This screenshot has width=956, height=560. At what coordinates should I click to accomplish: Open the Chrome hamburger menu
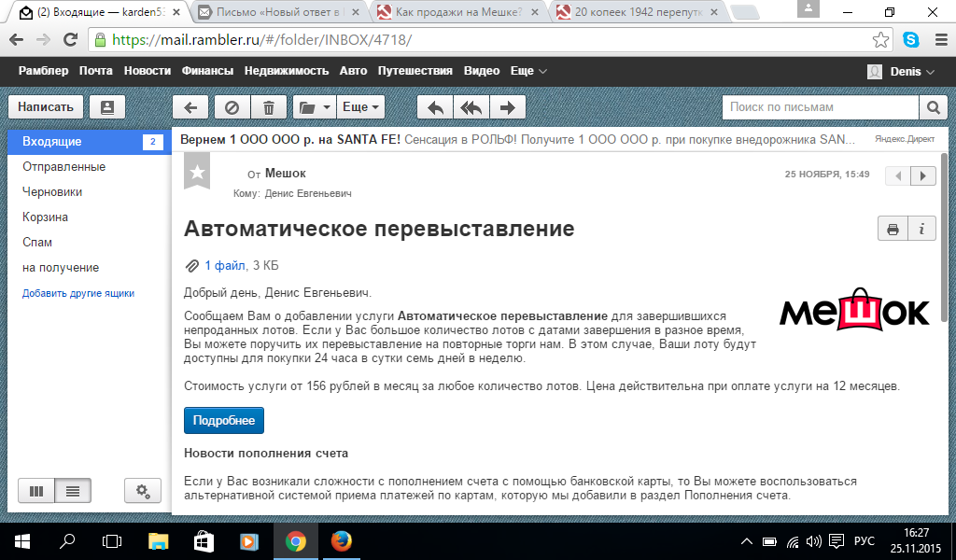click(941, 40)
